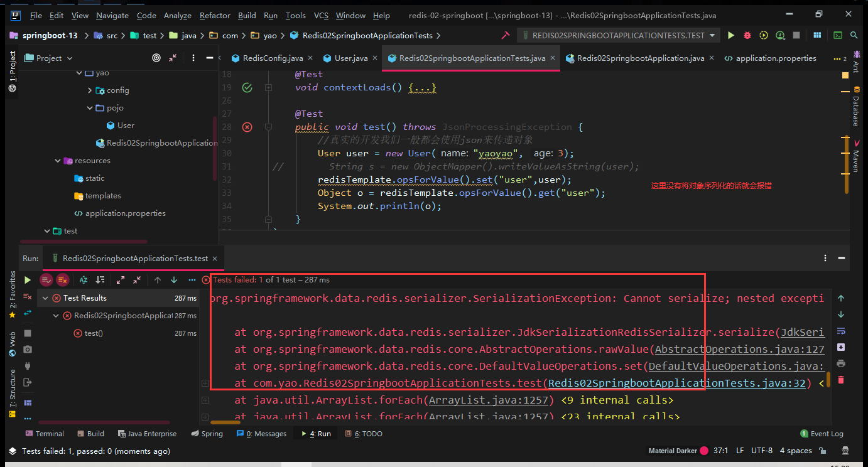Toggle show ignored tests filter
The image size is (868, 467).
coord(62,280)
